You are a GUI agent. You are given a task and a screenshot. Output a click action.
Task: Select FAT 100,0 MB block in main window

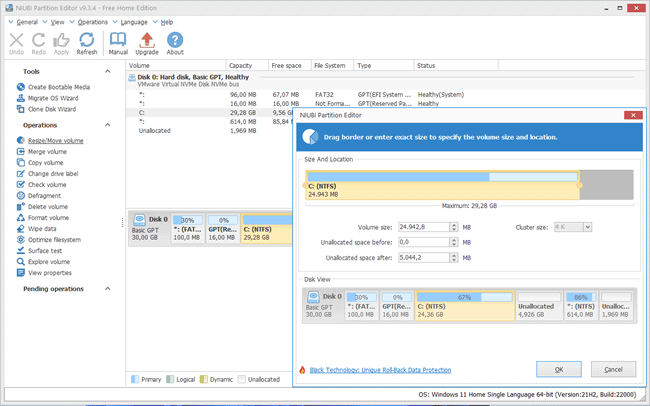[187, 228]
